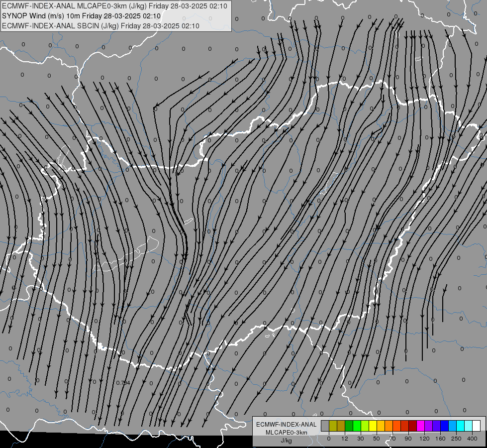This screenshot has width=487, height=448.
Task: Click the legend scale value 160
Action: point(440,439)
